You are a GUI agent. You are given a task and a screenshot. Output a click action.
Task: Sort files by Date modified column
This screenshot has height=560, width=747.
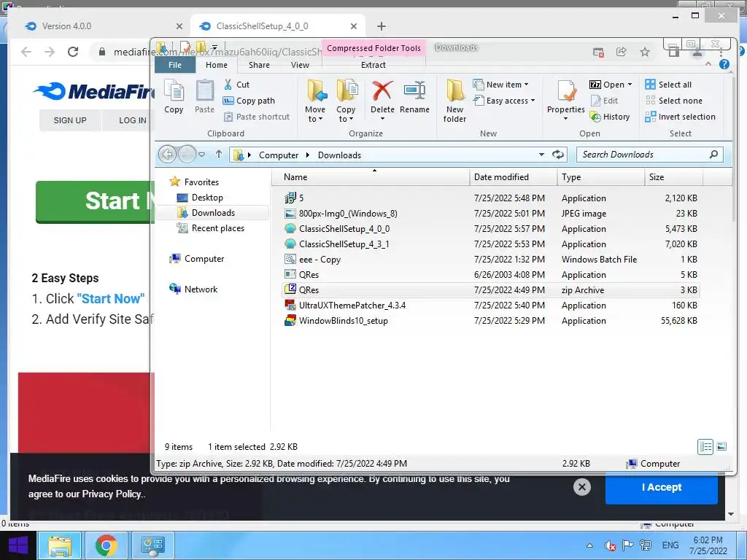tap(513, 177)
